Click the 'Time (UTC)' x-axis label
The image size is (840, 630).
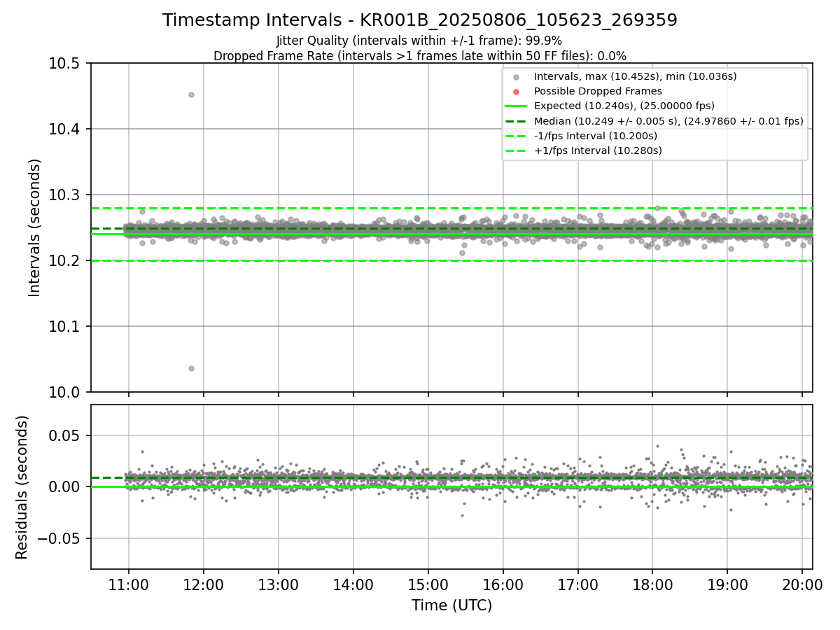[x=451, y=605]
